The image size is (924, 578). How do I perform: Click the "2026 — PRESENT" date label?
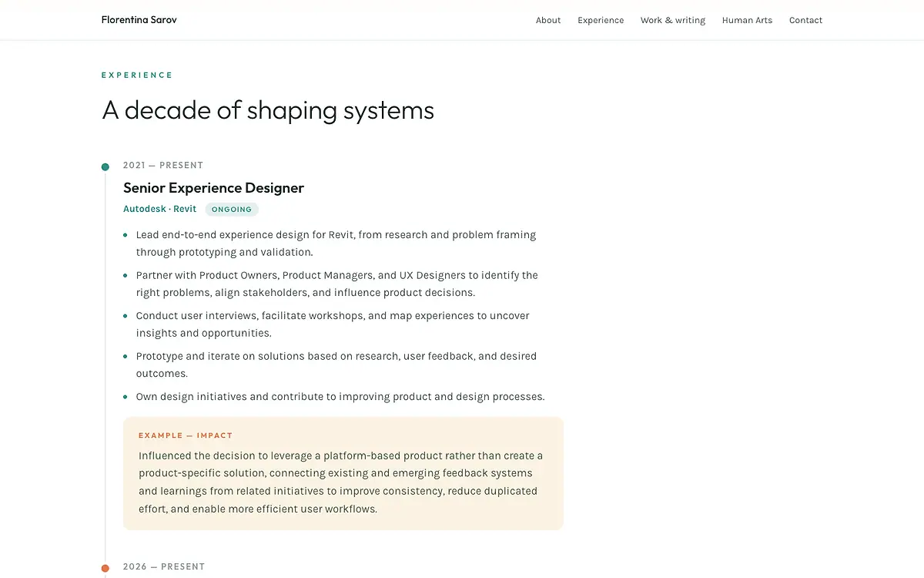164,566
